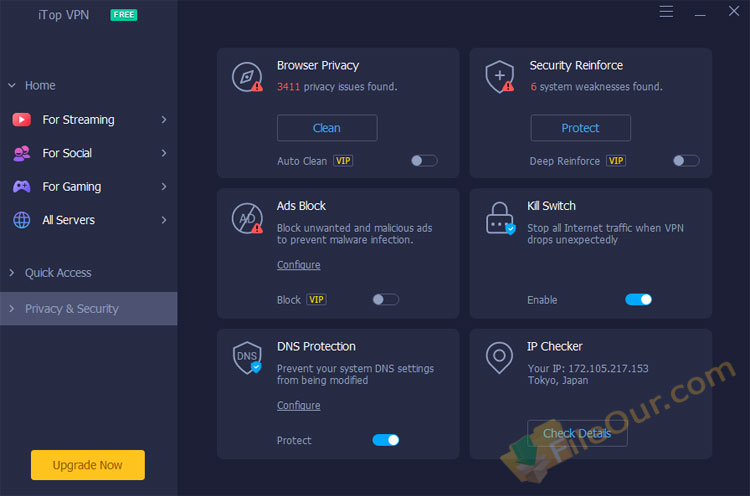750x496 pixels.
Task: Expand the For Social arrow
Action: pyautogui.click(x=164, y=153)
